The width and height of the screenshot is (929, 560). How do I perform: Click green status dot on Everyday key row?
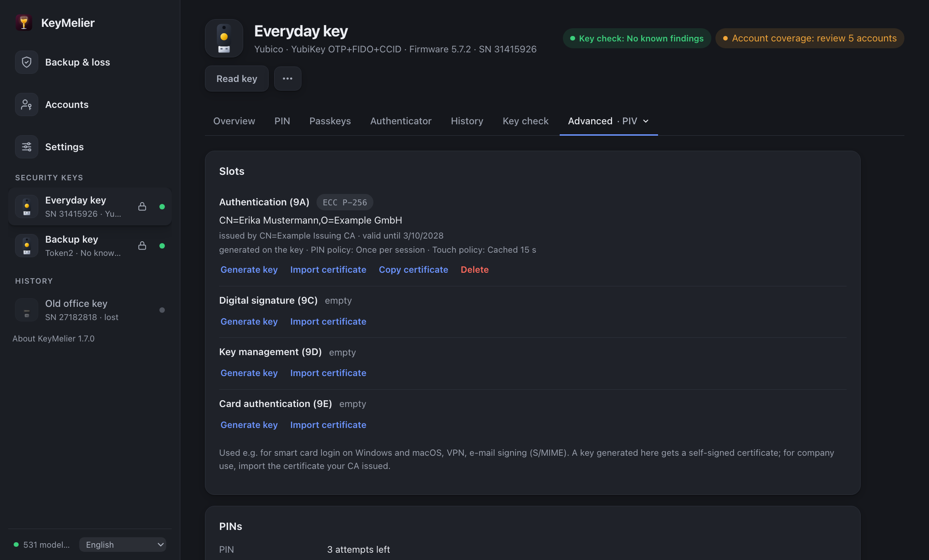pyautogui.click(x=162, y=207)
